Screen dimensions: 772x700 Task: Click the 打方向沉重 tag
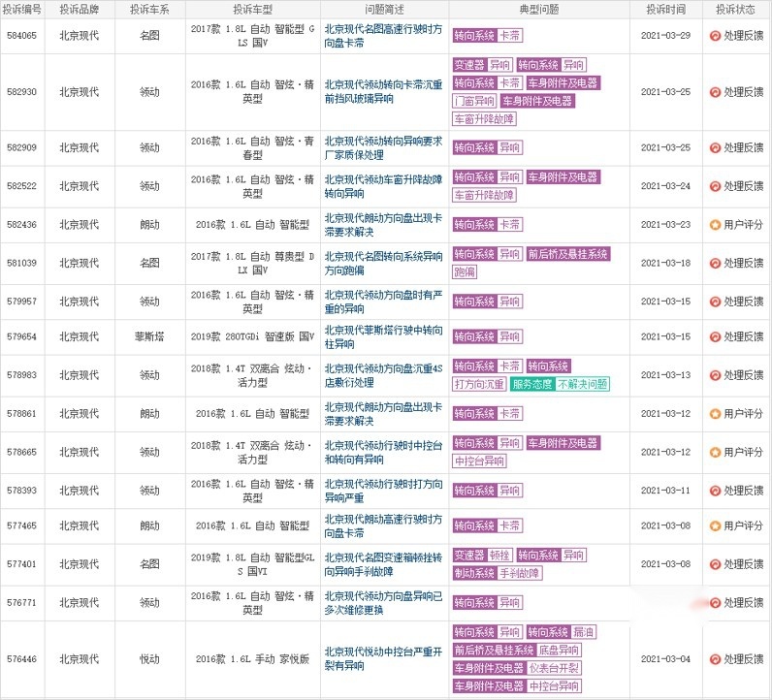479,384
